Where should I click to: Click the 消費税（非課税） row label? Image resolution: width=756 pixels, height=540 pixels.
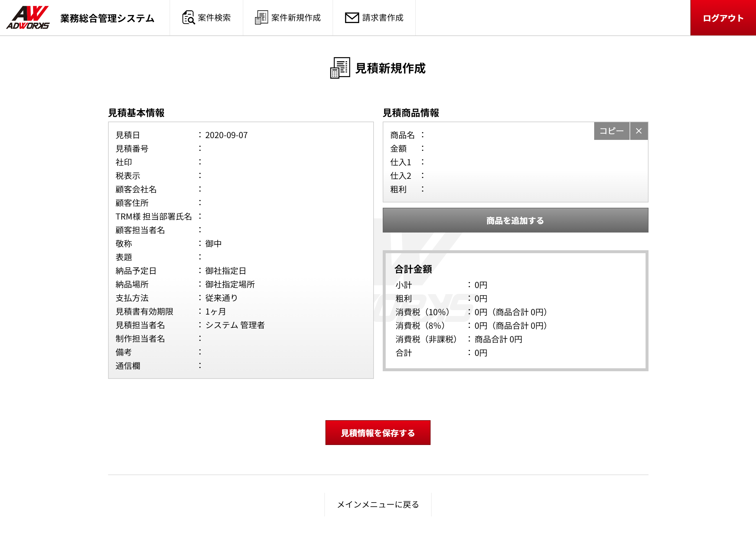[x=426, y=339]
